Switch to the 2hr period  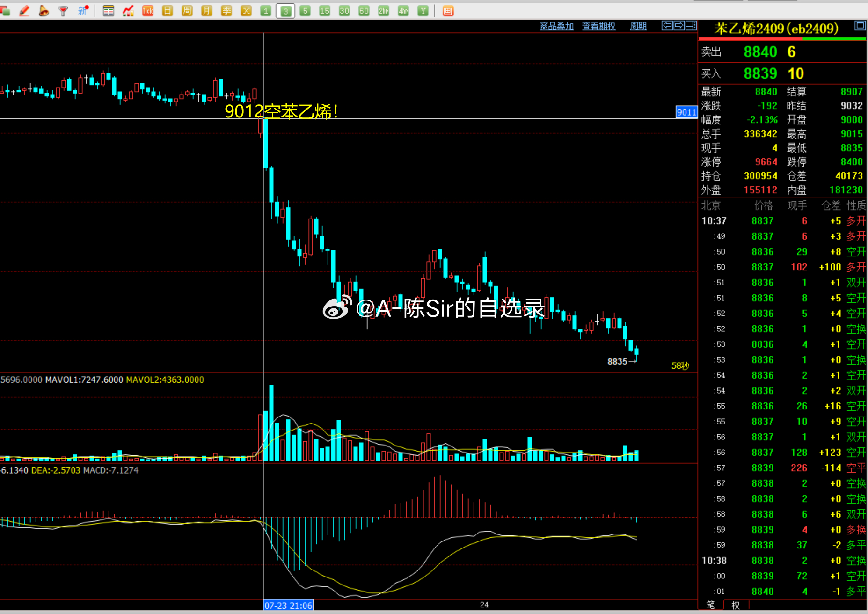pos(384,11)
